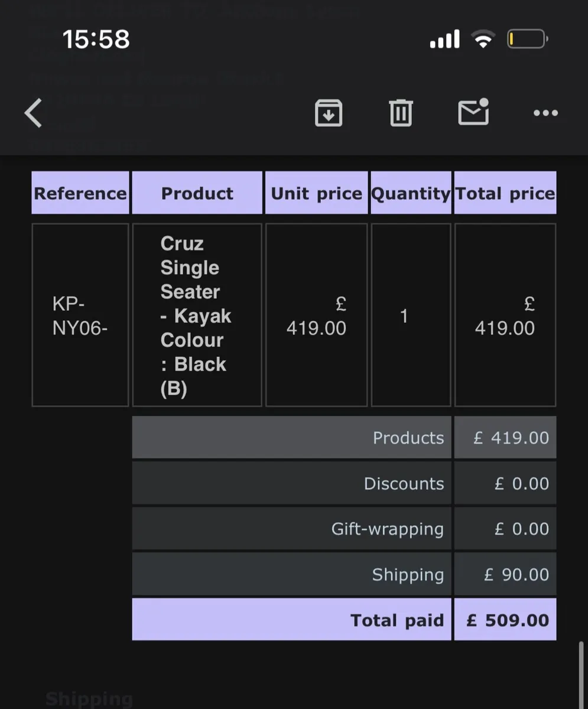The image size is (588, 709).
Task: Tap the cellular signal bars icon
Action: click(444, 40)
